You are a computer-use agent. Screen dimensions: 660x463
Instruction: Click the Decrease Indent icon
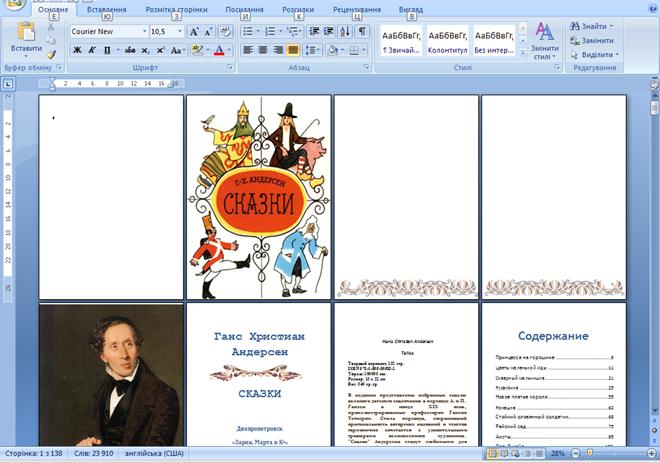(314, 32)
